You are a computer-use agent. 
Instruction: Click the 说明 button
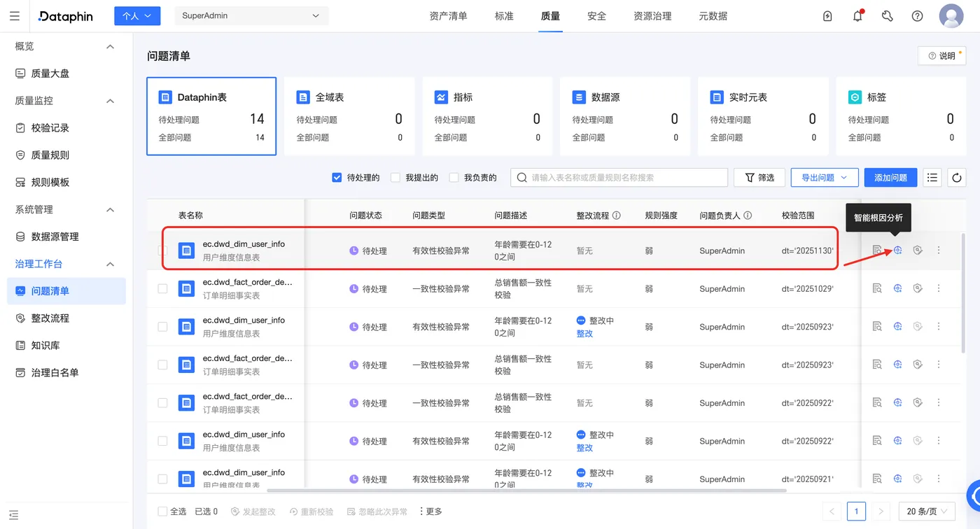click(x=941, y=56)
